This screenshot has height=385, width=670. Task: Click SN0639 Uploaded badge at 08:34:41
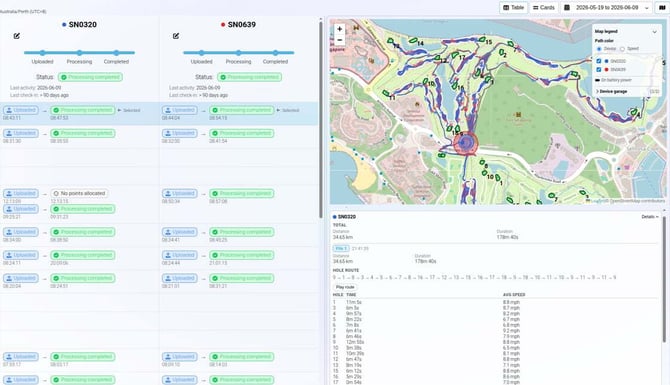pyautogui.click(x=180, y=232)
